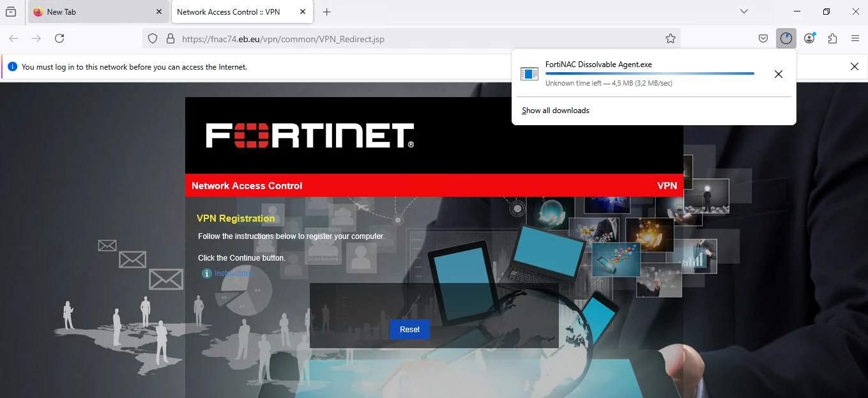Click the info icon in notification bar

click(x=12, y=66)
